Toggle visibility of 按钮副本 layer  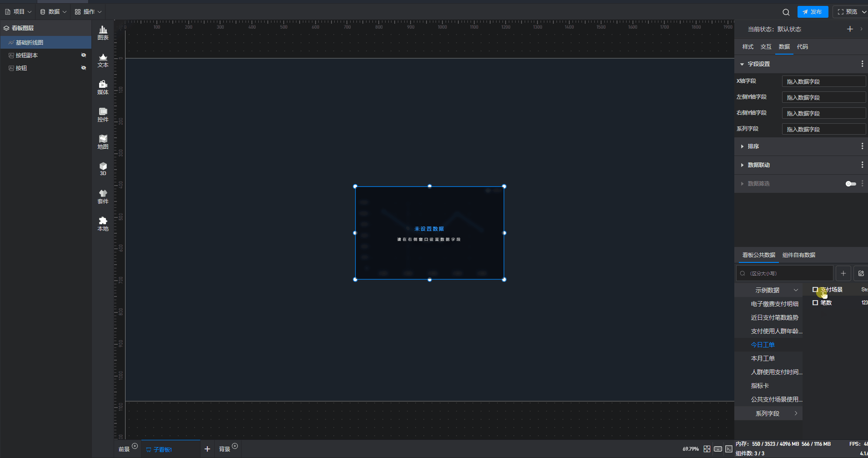pyautogui.click(x=84, y=55)
